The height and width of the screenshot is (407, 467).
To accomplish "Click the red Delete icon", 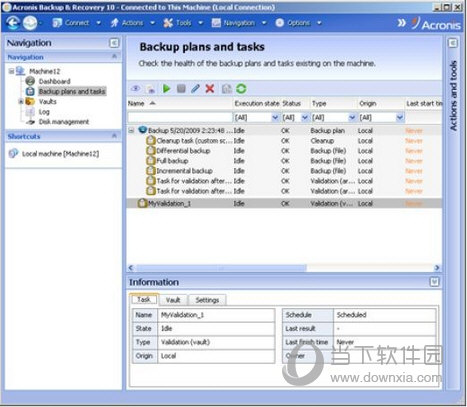I will [x=210, y=89].
